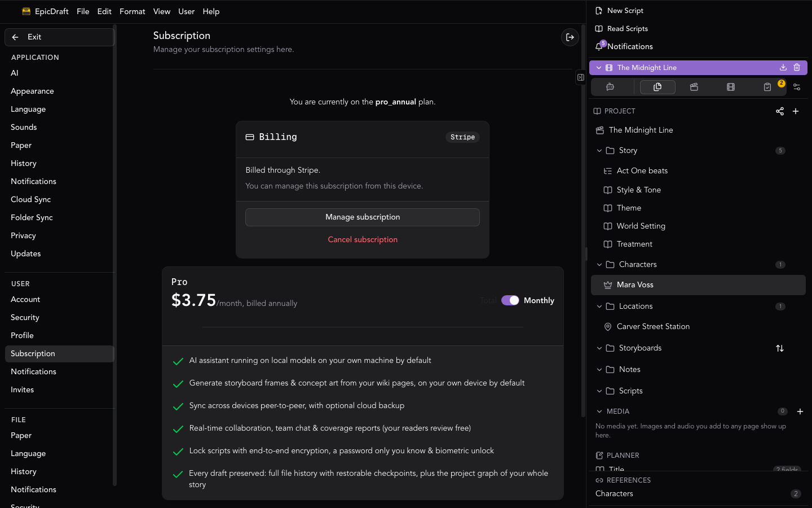Click the Manage subscription button
This screenshot has width=812, height=508.
(363, 217)
